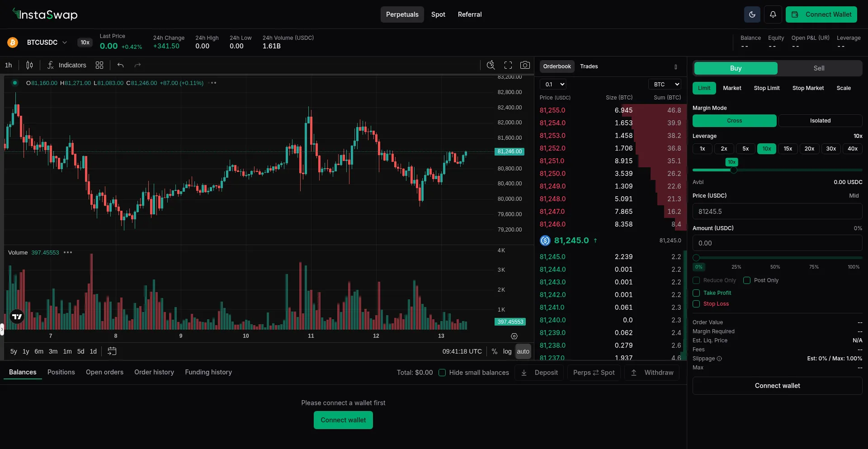Select Cross margin mode
The width and height of the screenshot is (868, 449).
coord(735,121)
